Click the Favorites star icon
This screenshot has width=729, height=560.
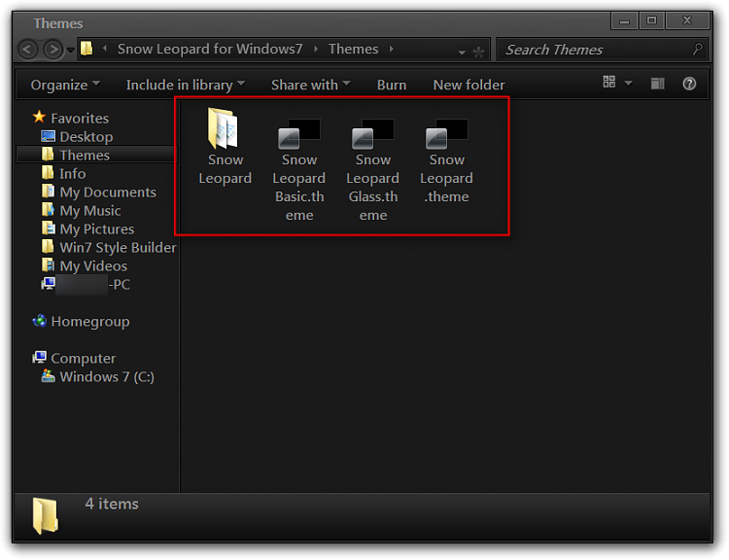[40, 117]
